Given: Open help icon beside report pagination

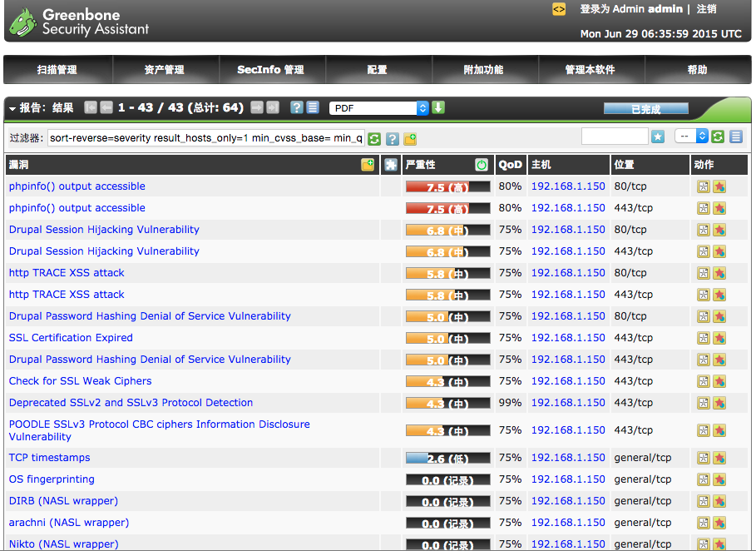Looking at the screenshot, I should 297,107.
